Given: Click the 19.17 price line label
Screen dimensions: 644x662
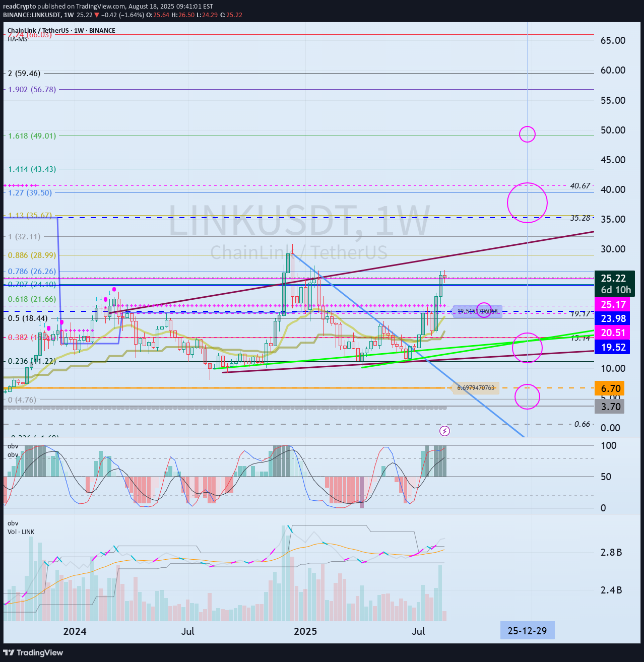Looking at the screenshot, I should pyautogui.click(x=580, y=314).
